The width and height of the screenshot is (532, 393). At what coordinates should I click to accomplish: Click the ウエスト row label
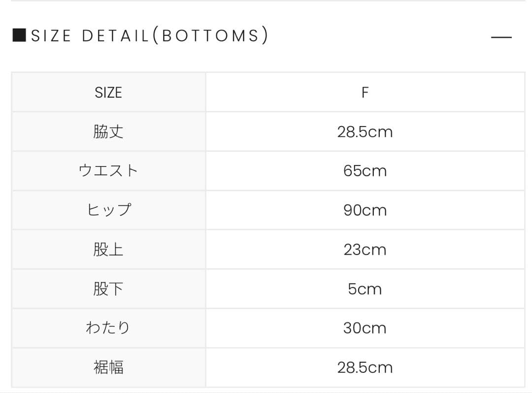(x=108, y=171)
